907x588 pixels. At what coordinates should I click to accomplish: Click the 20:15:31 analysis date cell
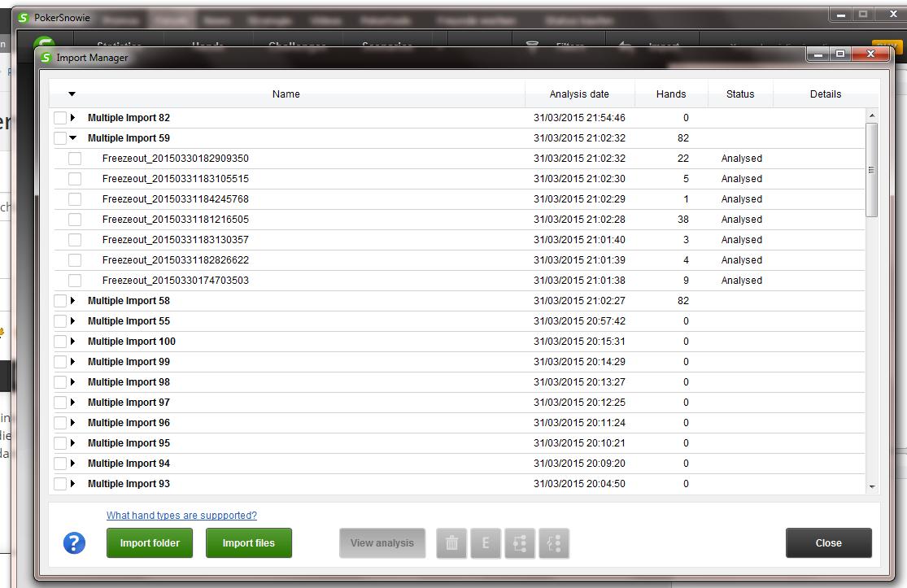coord(579,341)
